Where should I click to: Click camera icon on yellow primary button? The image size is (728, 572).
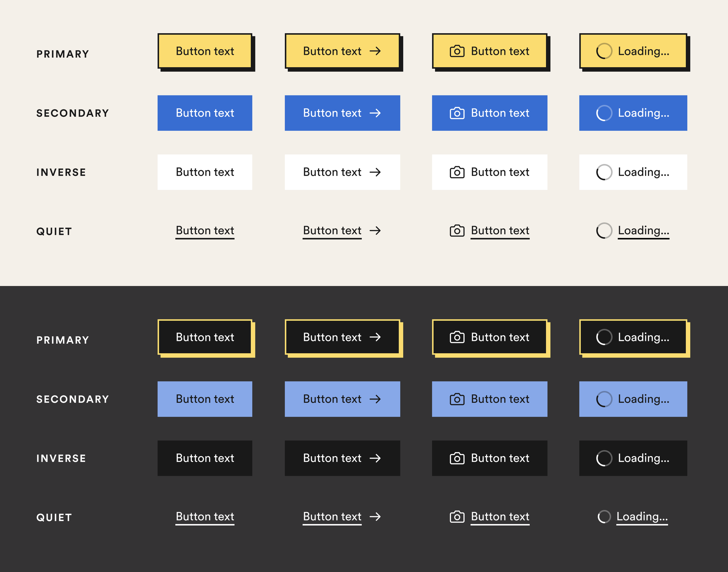coord(457,51)
